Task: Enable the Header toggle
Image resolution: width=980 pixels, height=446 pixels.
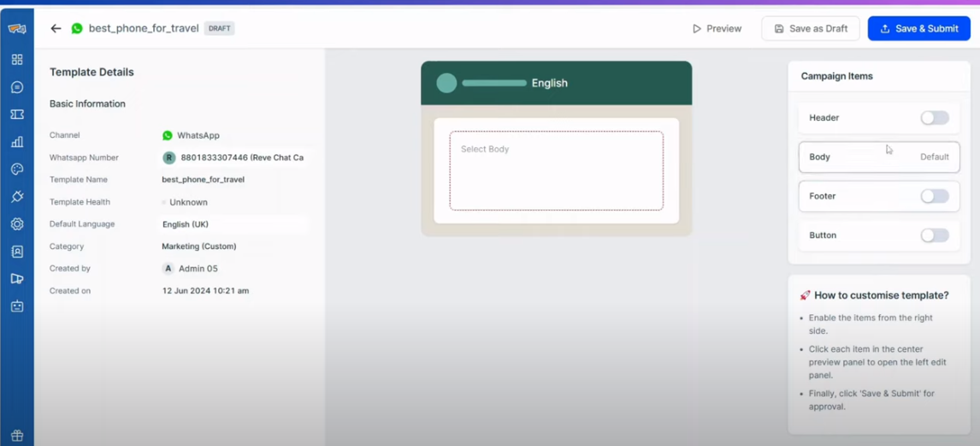Action: (934, 118)
